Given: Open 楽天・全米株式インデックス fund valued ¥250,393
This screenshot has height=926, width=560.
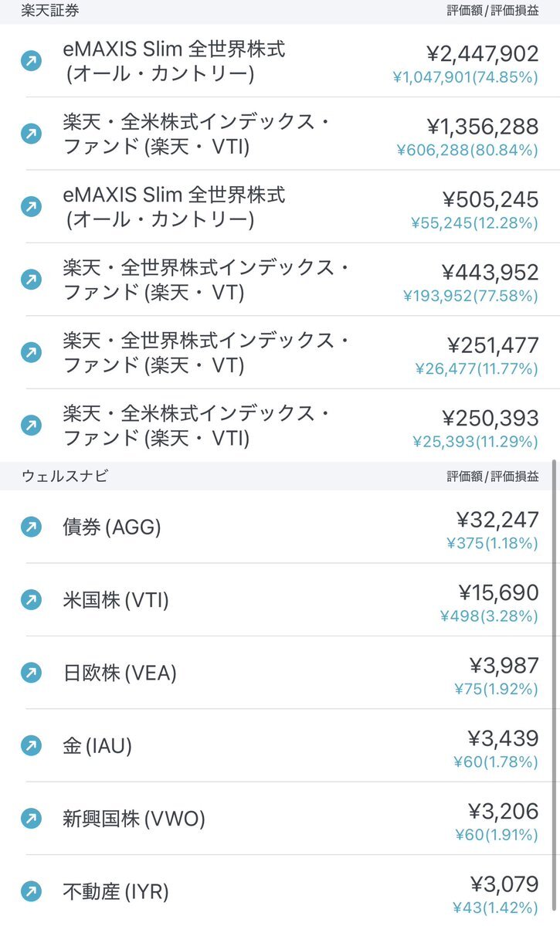Looking at the screenshot, I should [x=280, y=426].
